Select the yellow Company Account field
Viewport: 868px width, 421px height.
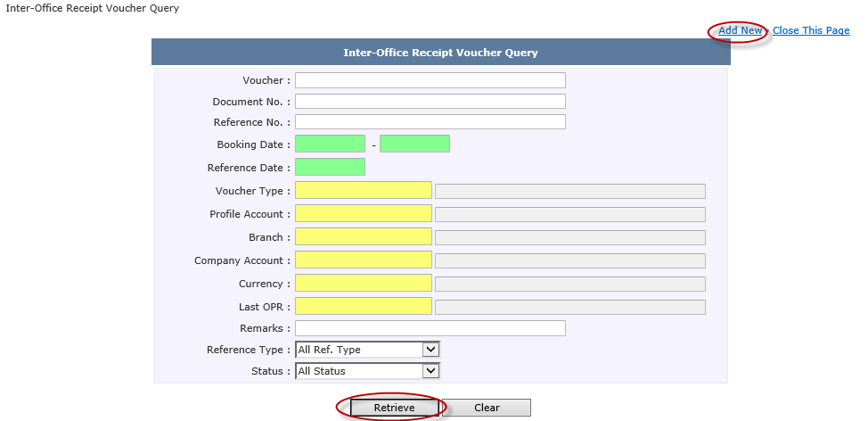[x=363, y=260]
